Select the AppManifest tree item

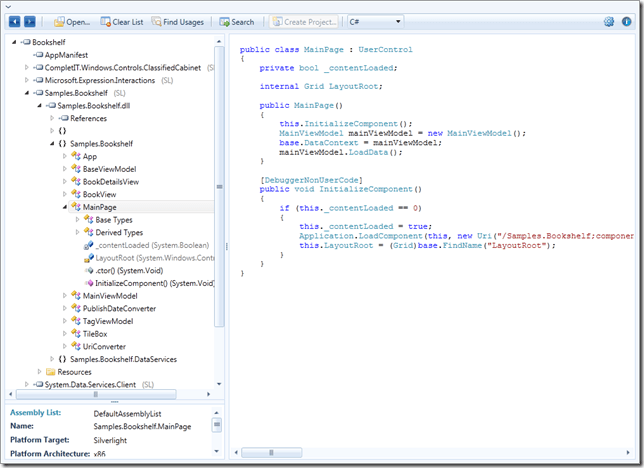pyautogui.click(x=66, y=55)
